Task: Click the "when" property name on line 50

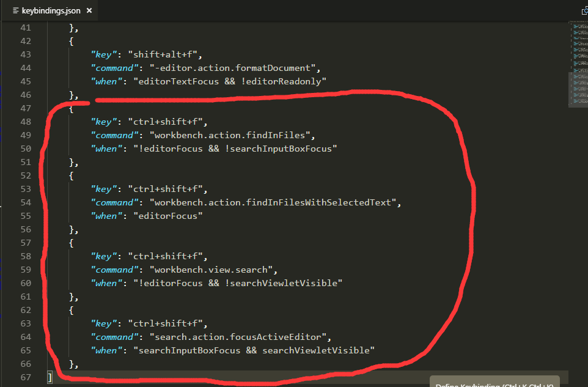Action: click(106, 149)
